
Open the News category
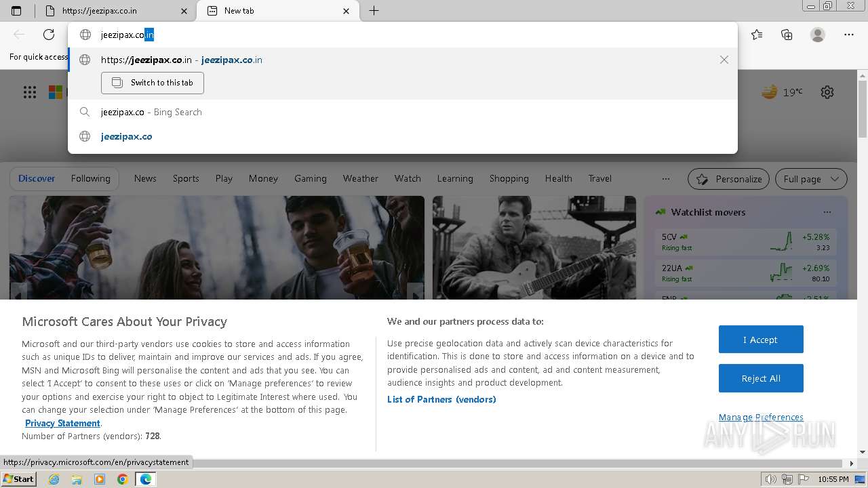145,178
